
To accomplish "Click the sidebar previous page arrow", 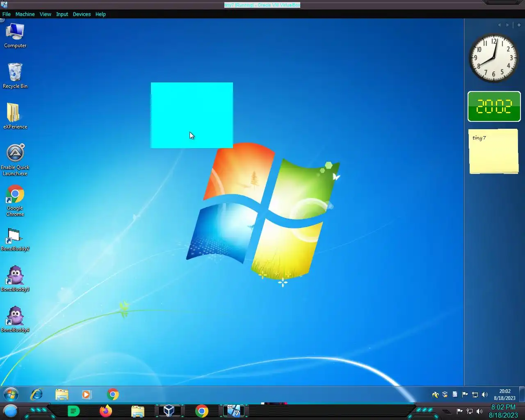I will [499, 25].
